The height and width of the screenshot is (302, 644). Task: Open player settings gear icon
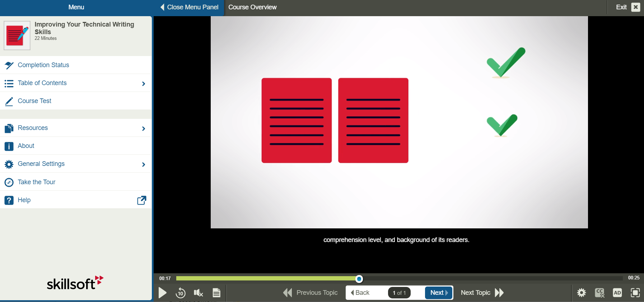[582, 293]
